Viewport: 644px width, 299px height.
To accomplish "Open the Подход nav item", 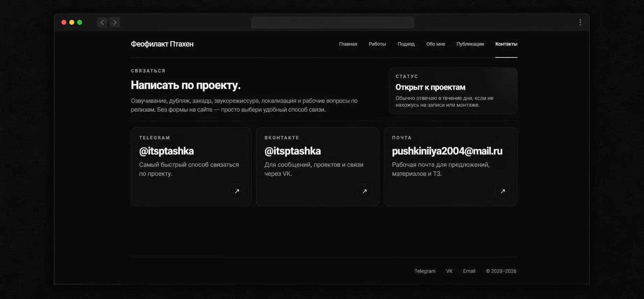I will 406,44.
